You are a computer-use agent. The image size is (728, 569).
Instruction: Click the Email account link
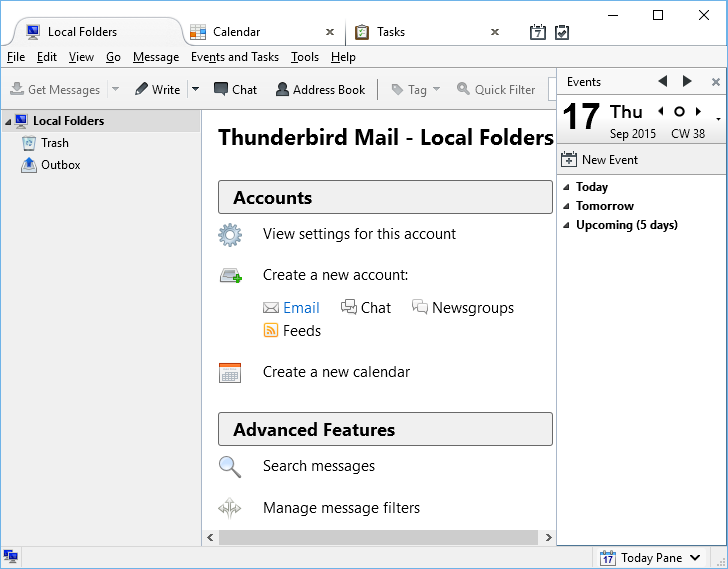tap(301, 308)
